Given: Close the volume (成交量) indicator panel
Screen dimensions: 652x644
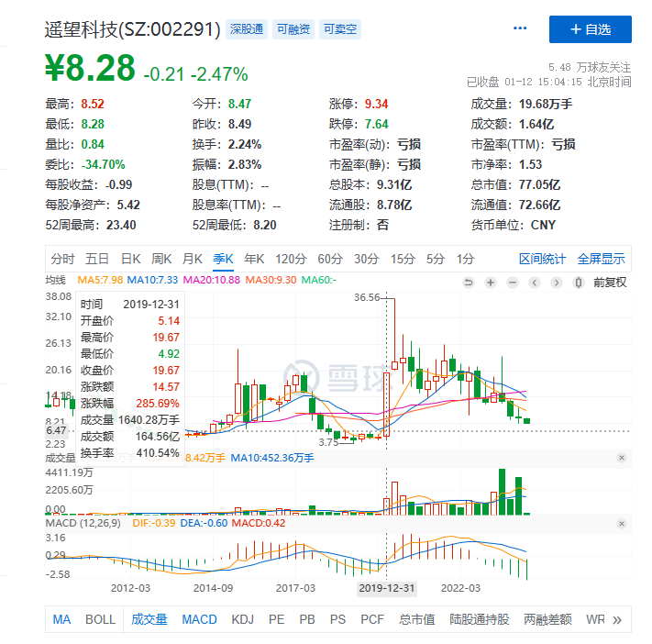Looking at the screenshot, I should 621,457.
